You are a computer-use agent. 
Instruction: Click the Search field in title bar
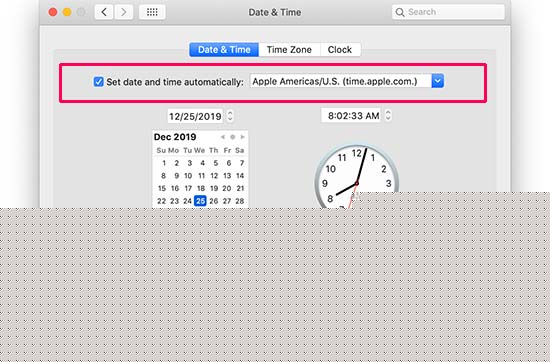coord(448,12)
